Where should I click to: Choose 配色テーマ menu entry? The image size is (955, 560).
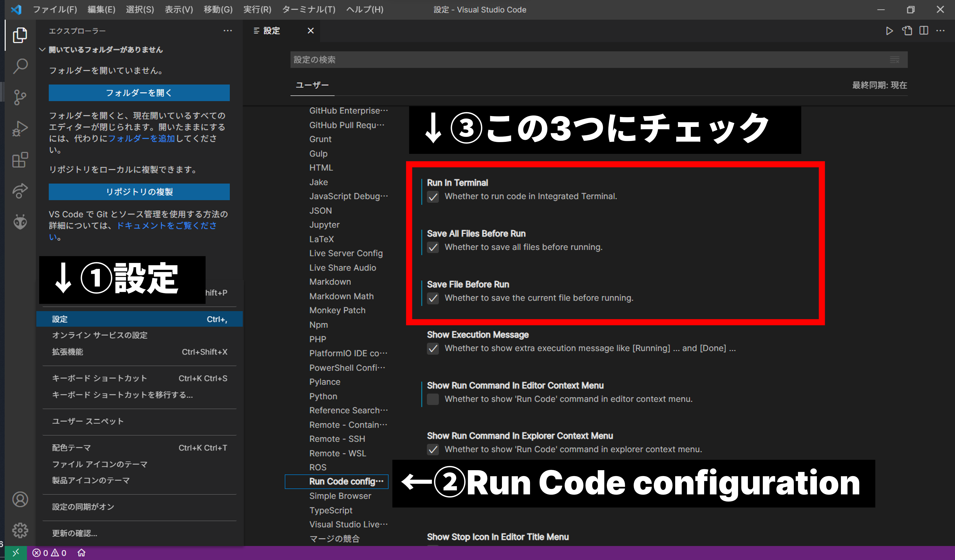(x=139, y=448)
